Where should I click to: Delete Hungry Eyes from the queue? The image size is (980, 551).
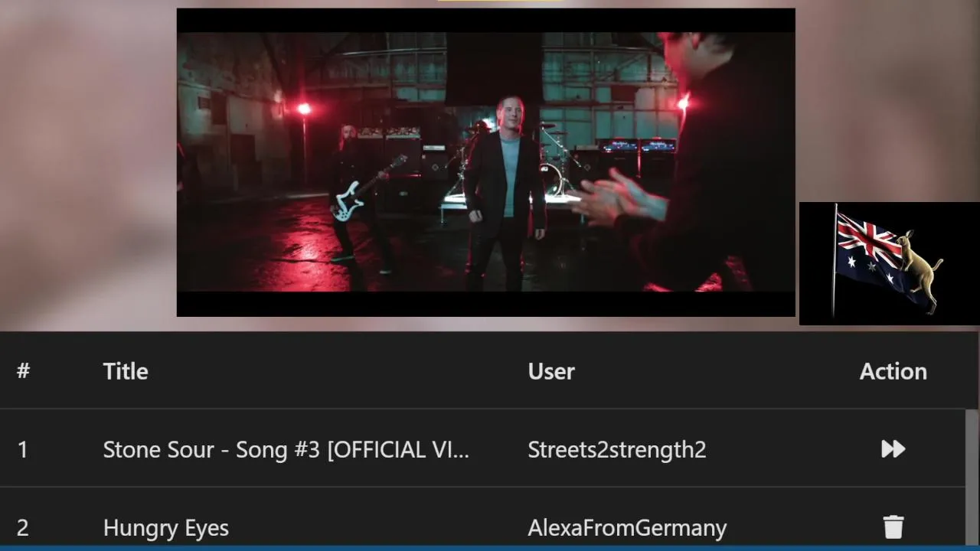pyautogui.click(x=893, y=527)
